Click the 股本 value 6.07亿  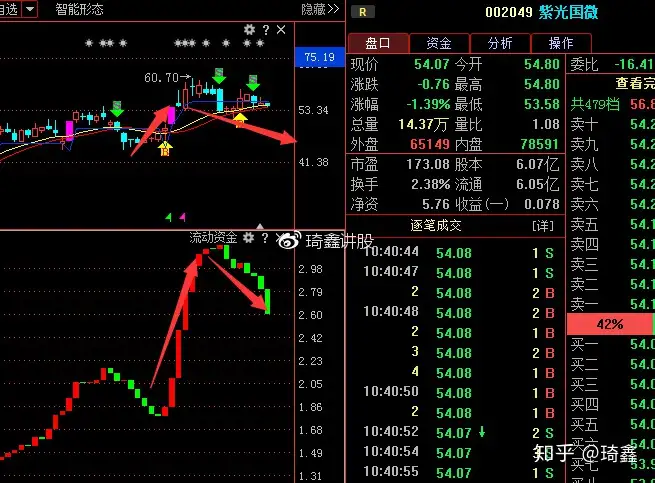tap(538, 164)
